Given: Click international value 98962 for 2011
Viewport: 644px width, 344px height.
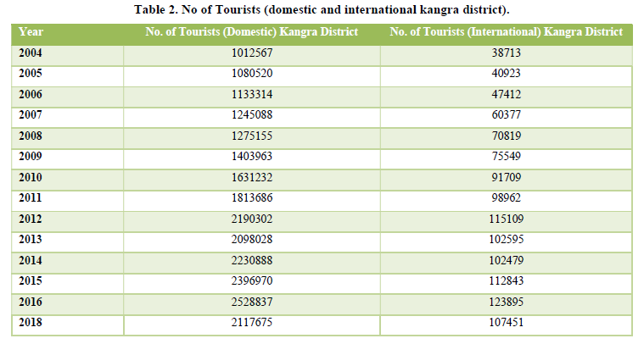Looking at the screenshot, I should point(506,198).
